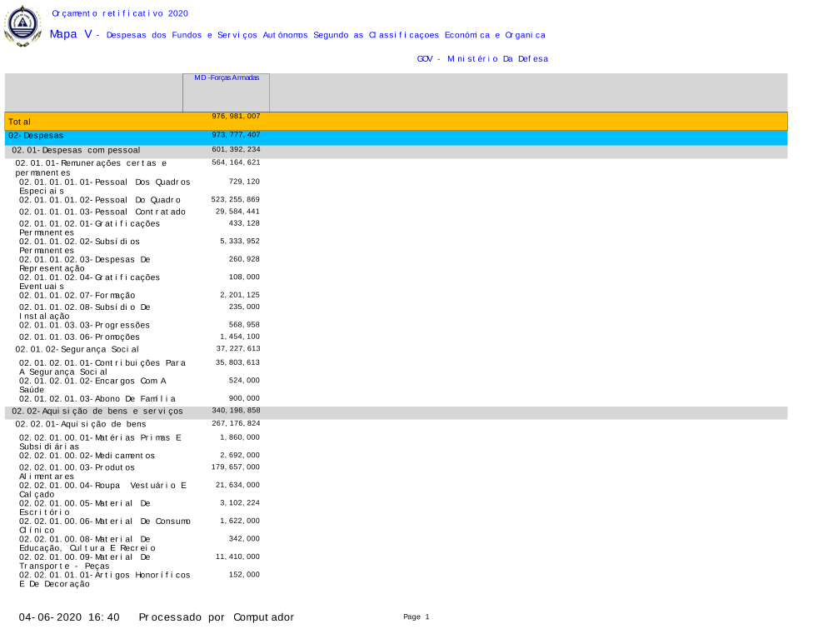Click the 'Orçamento retificativo 2020' heading

tap(120, 13)
